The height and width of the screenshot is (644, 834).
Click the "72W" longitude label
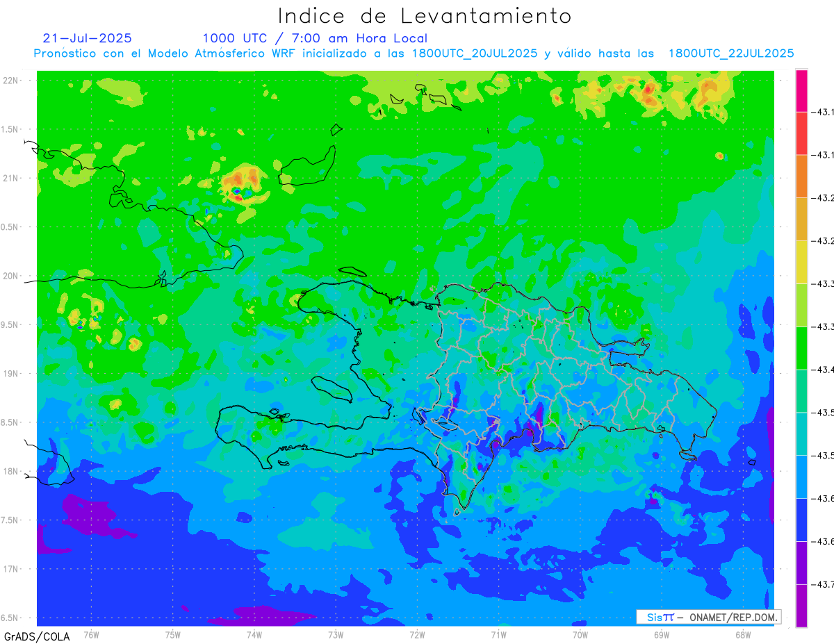tap(417, 634)
